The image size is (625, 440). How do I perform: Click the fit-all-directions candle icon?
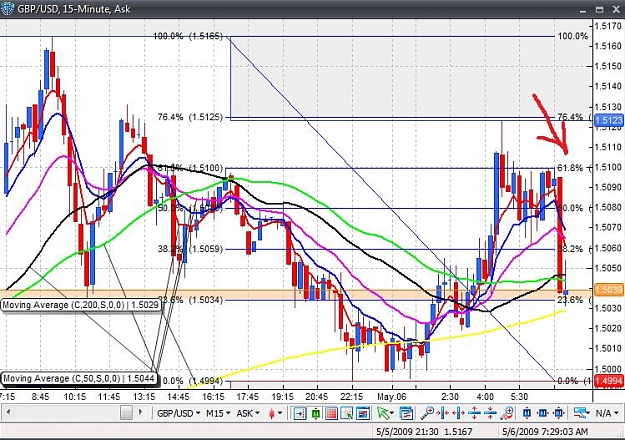coord(559,413)
